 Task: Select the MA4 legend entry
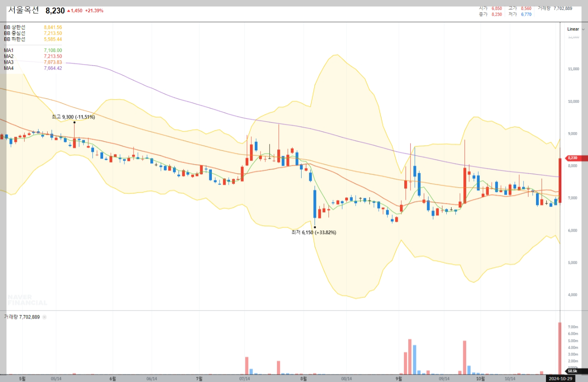coord(9,68)
